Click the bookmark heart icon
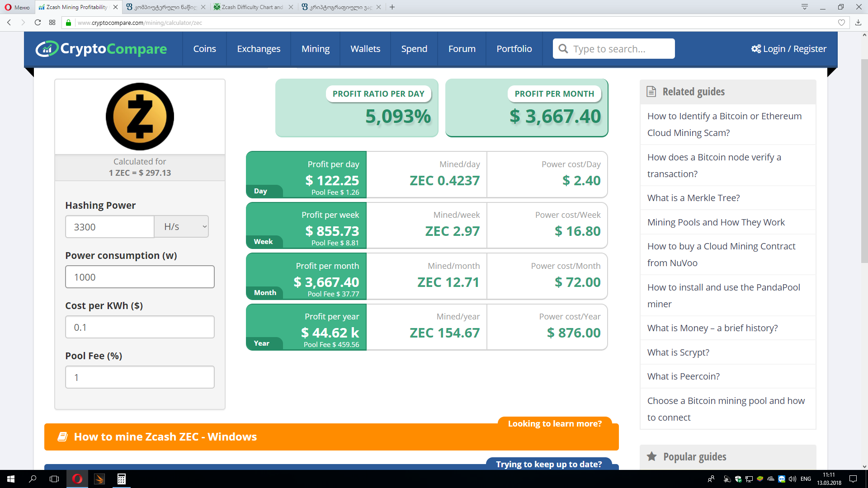Viewport: 868px width, 488px height. tap(841, 23)
